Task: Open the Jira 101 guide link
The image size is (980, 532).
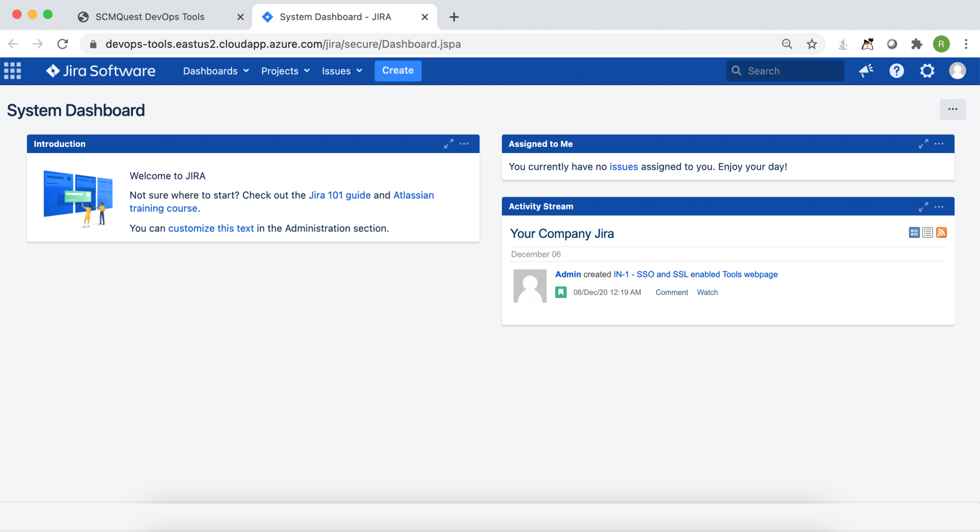Action: click(x=340, y=195)
